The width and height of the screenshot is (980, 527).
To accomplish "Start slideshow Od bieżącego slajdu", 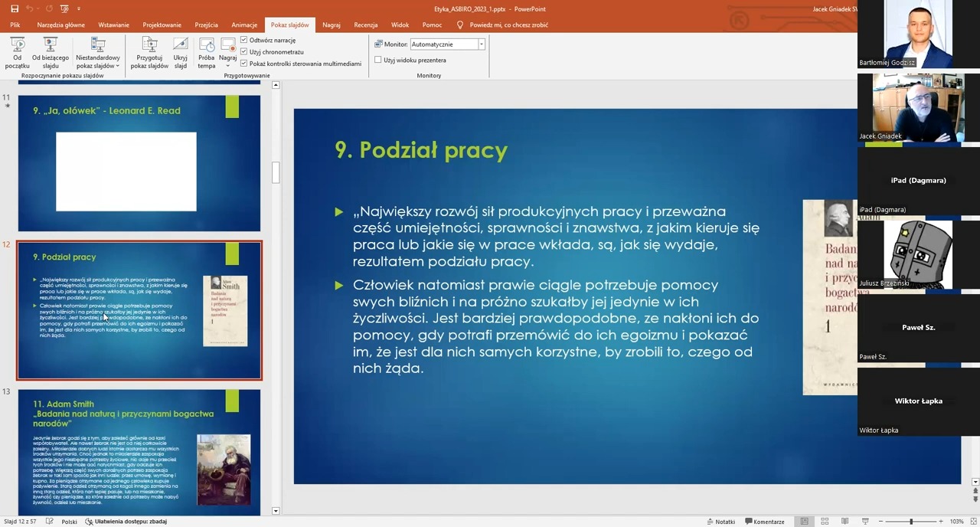I will pos(51,53).
